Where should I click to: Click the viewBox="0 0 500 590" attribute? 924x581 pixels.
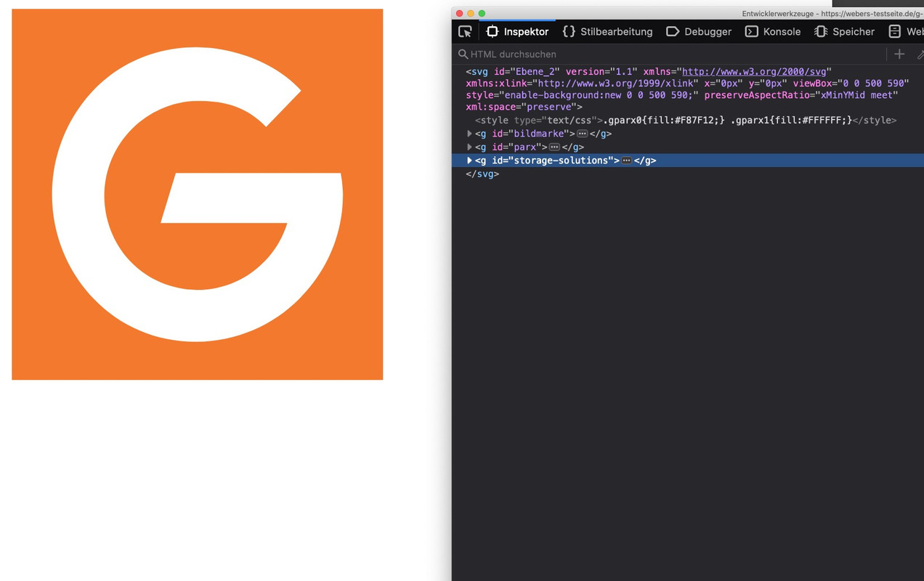851,84
